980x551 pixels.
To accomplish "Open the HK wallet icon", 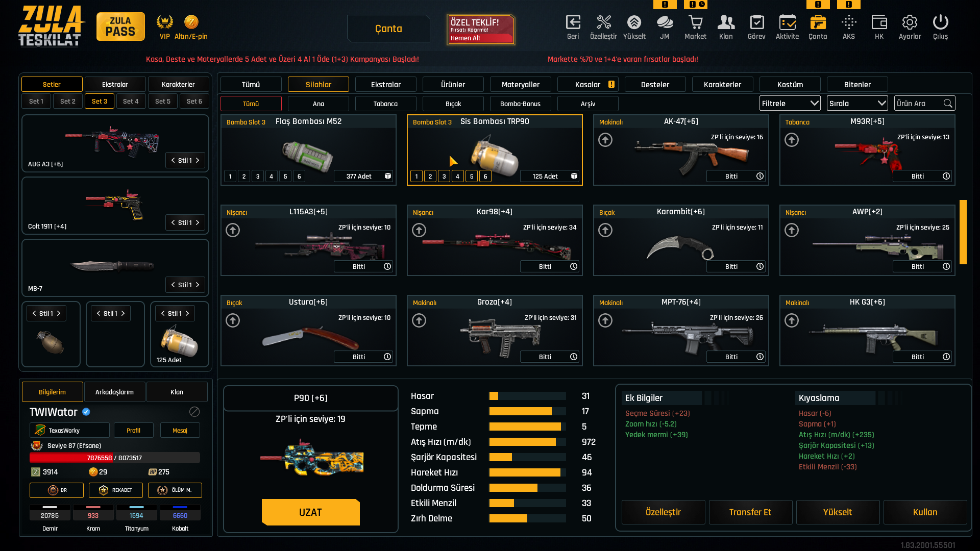I will 879,22.
